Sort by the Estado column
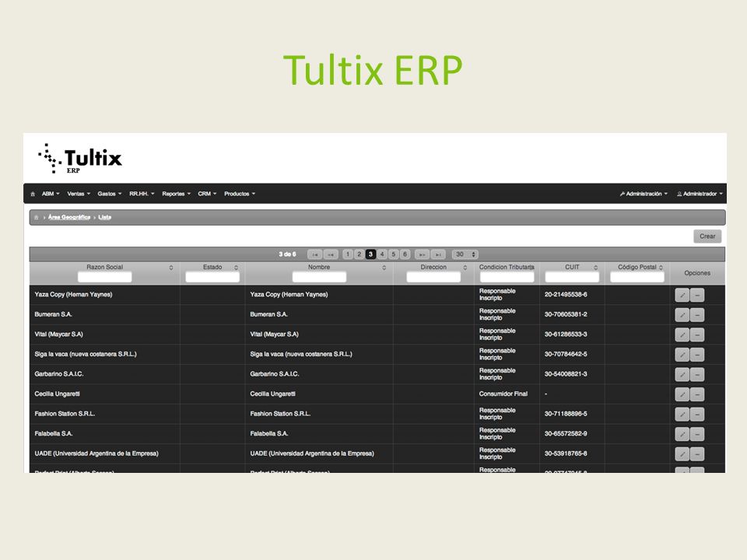The image size is (747, 560). (236, 268)
